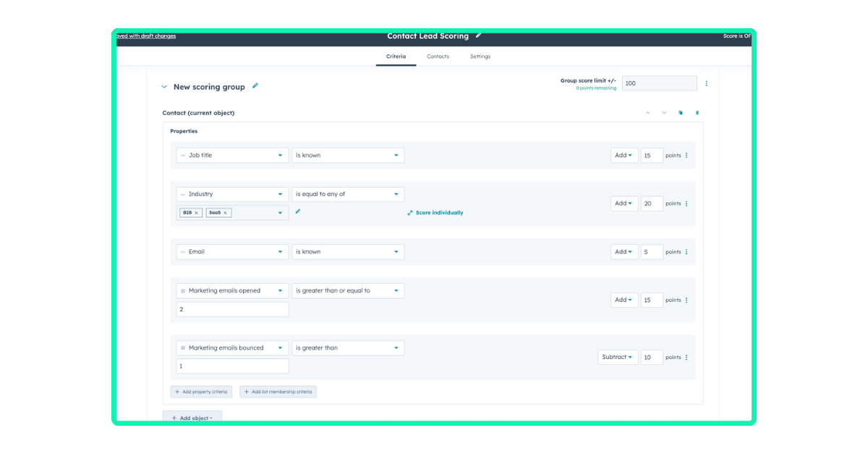This screenshot has height=454, width=868.
Task: Click the Properties label
Action: pyautogui.click(x=184, y=131)
